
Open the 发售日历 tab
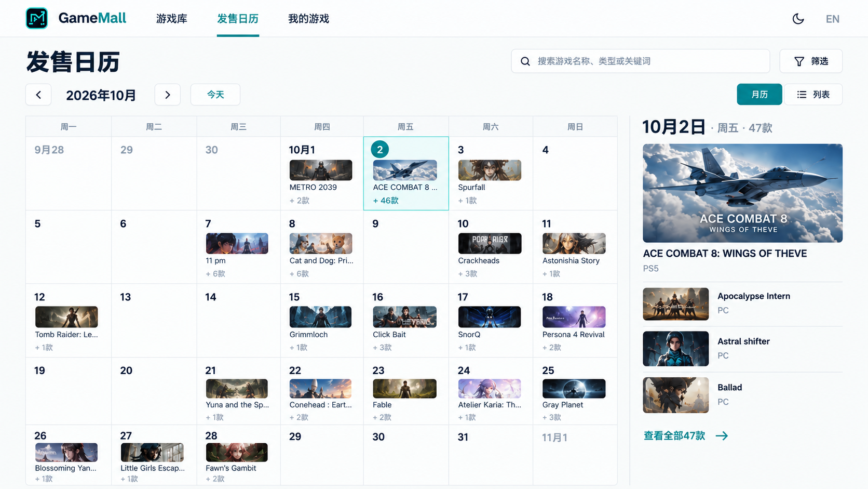(x=238, y=19)
